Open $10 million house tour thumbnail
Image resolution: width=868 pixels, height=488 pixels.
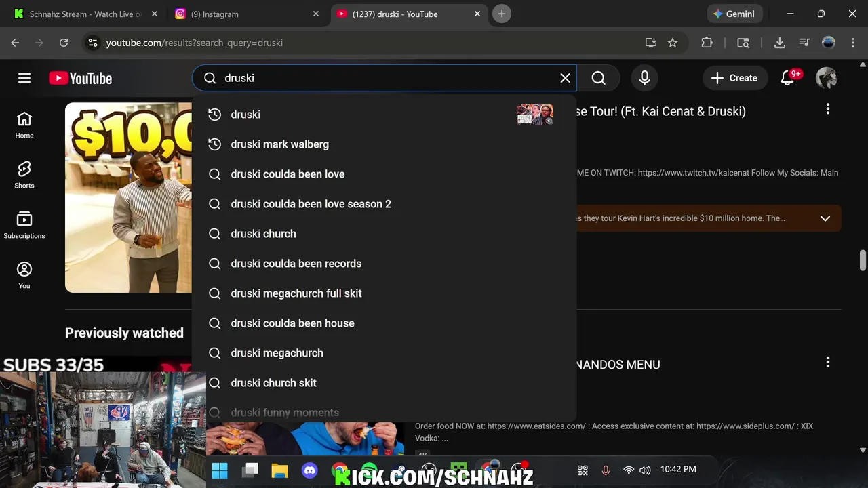tap(129, 197)
